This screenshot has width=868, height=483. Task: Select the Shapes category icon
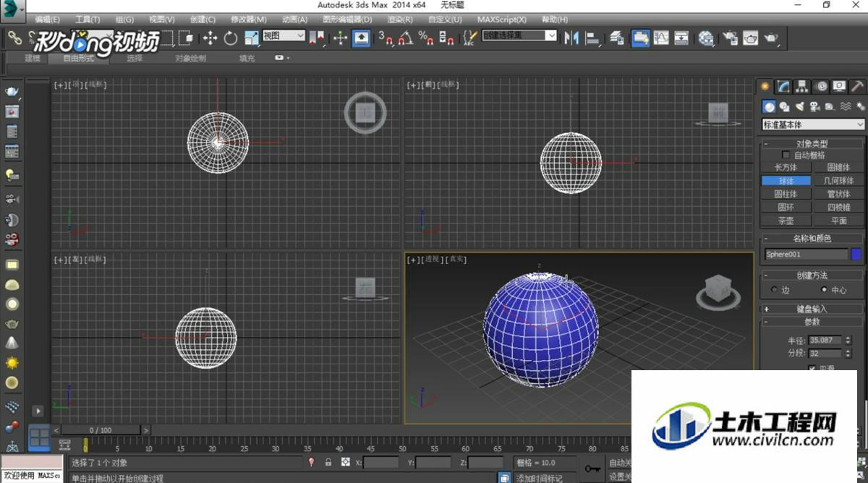coord(784,107)
